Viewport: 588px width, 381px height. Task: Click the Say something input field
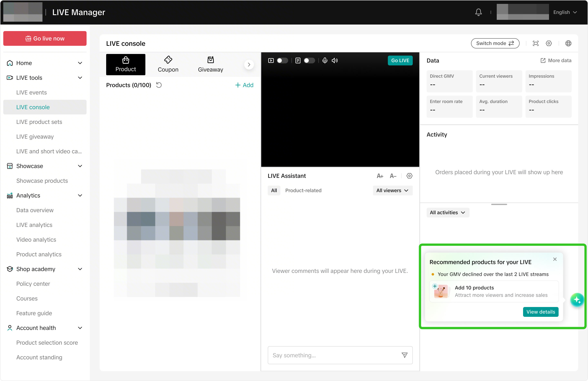click(x=340, y=355)
